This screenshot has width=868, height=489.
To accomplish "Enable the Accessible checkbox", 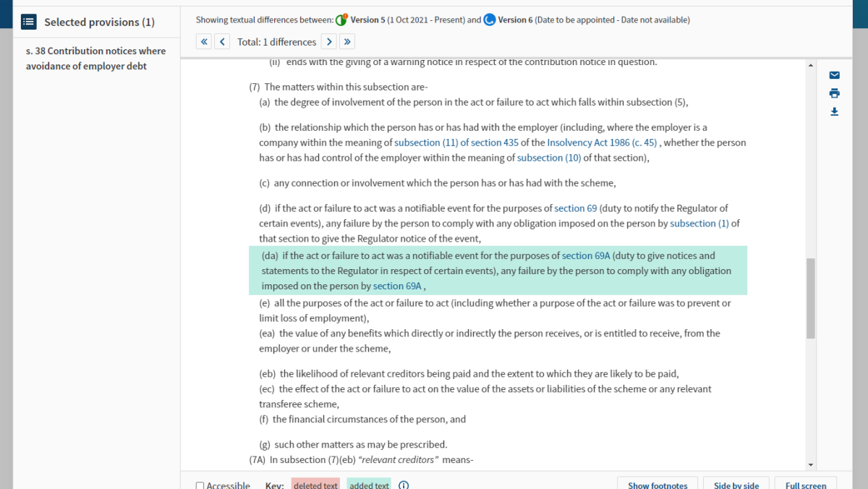I will 199,485.
